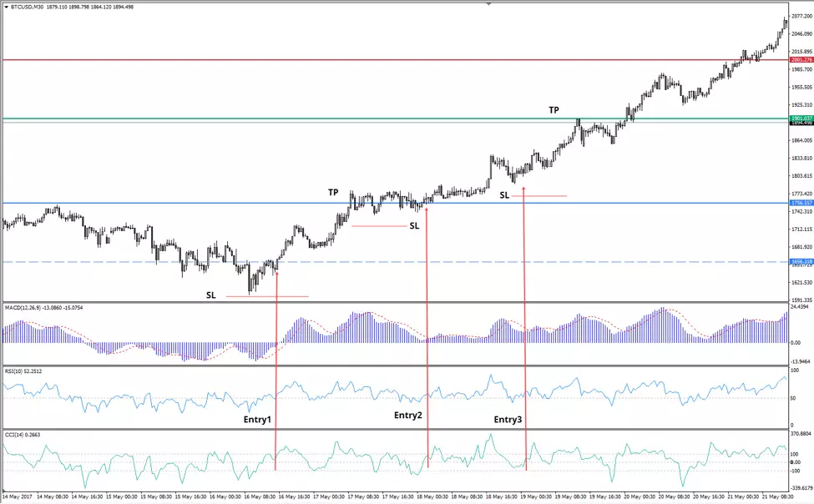The height and width of the screenshot is (504, 814).
Task: Click the -339.6179 CCI scale value
Action: [x=801, y=488]
